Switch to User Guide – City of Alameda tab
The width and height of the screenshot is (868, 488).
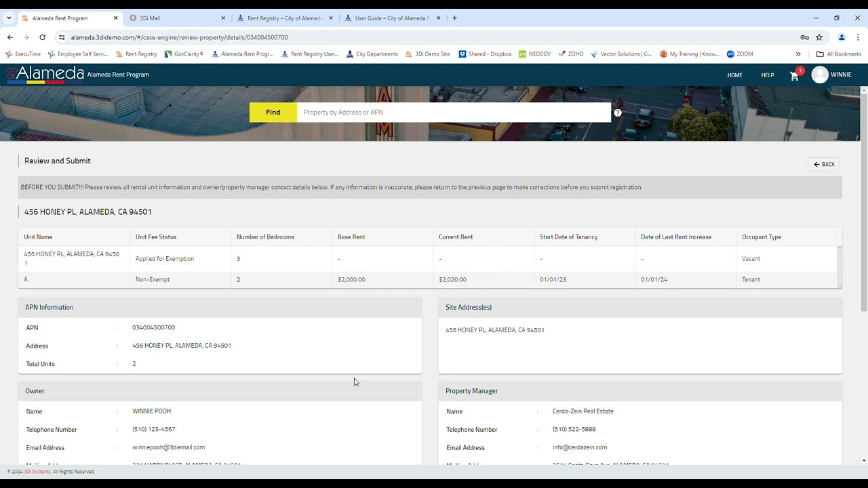391,18
